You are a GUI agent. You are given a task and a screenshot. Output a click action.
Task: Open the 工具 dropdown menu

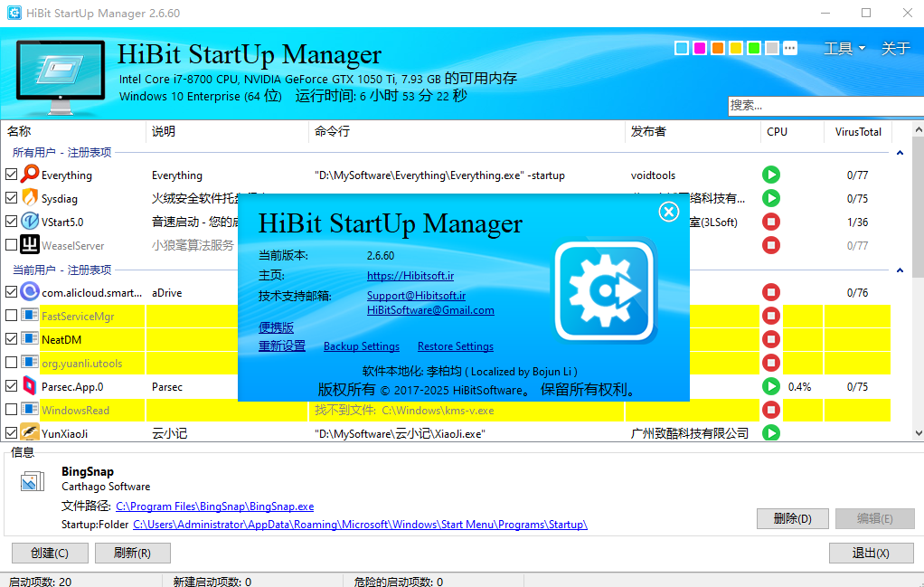844,48
